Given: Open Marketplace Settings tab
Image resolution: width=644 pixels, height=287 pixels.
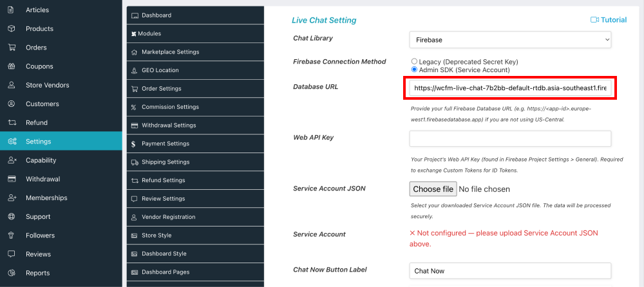Looking at the screenshot, I should [170, 52].
